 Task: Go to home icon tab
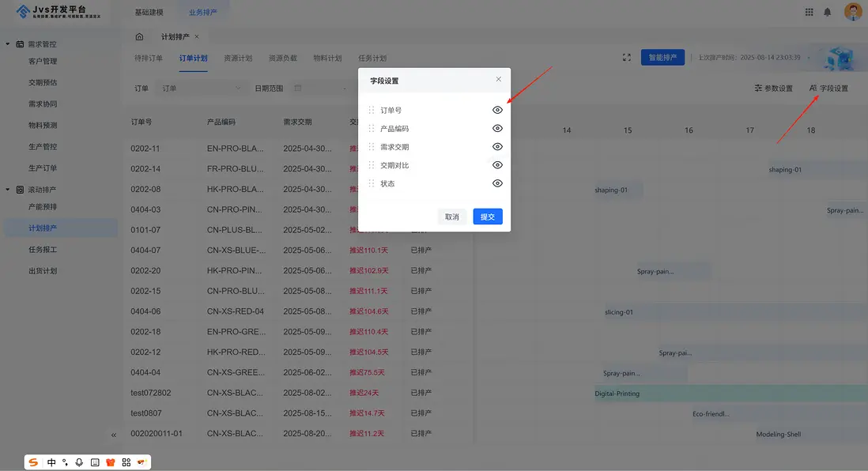pyautogui.click(x=139, y=36)
